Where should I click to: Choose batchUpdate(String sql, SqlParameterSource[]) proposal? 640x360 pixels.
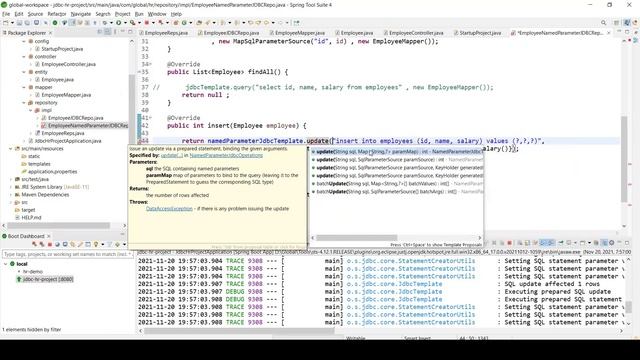click(x=397, y=191)
